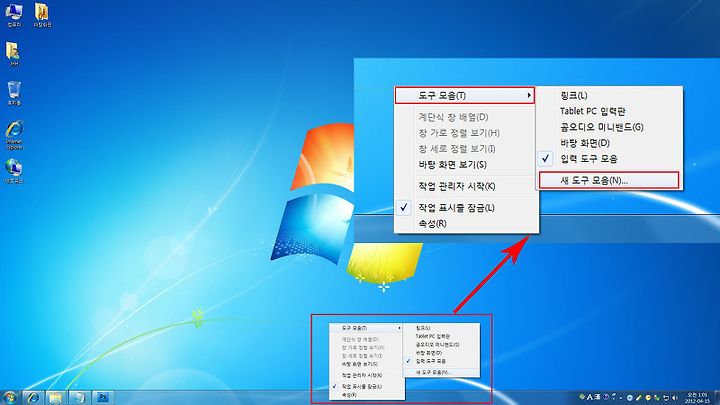Click the green network tray icon
The width and height of the screenshot is (720, 405).
[657, 398]
